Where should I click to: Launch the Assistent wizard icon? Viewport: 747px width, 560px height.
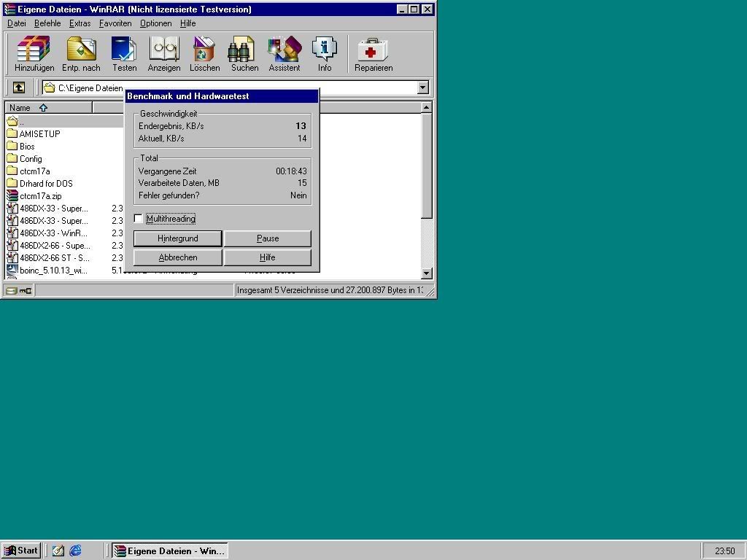[x=285, y=54]
